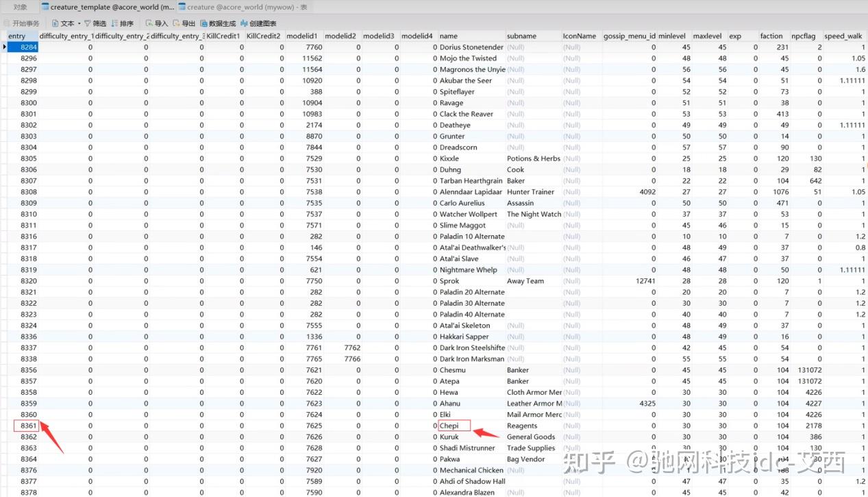Click the name cell Deatheye

point(455,125)
